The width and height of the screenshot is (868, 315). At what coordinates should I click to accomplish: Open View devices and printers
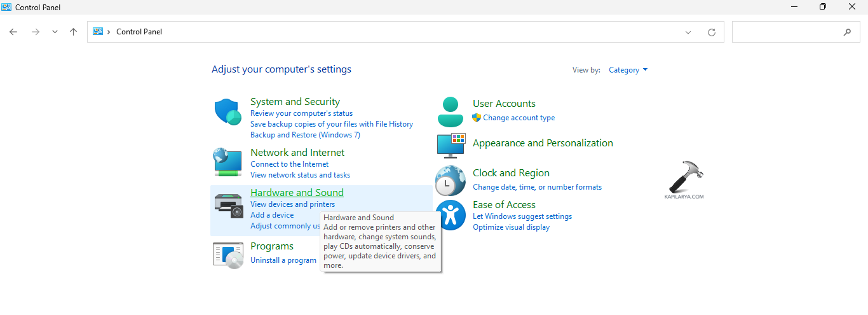click(292, 204)
